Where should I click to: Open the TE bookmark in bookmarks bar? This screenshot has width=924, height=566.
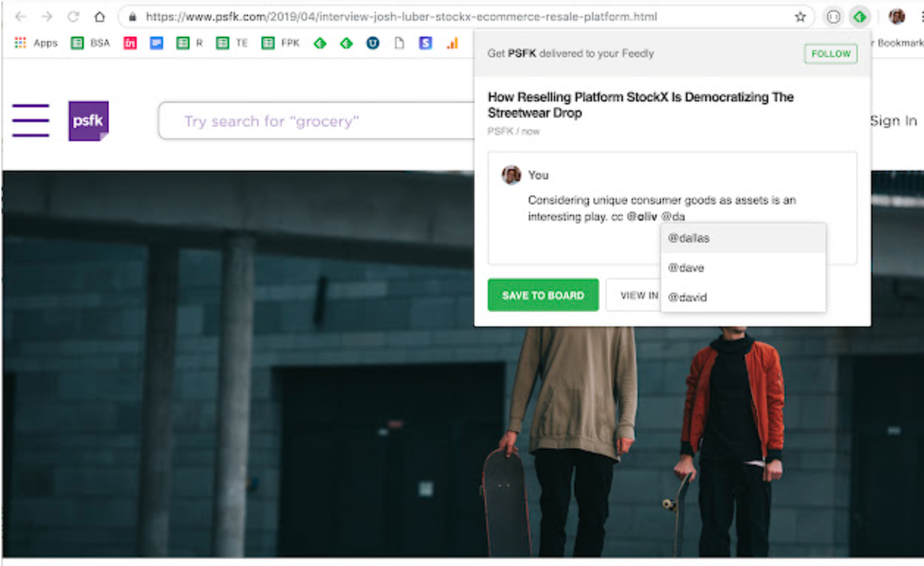pyautogui.click(x=233, y=43)
